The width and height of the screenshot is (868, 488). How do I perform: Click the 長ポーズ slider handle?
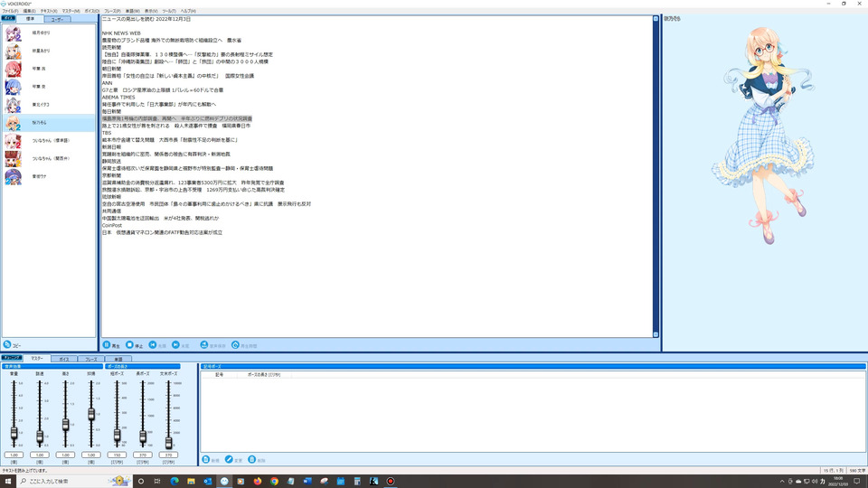point(142,437)
